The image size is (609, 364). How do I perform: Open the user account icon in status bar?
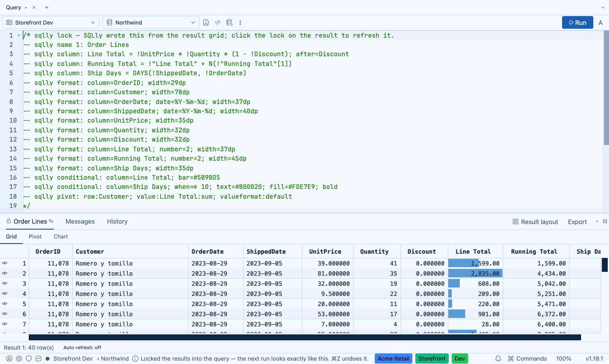point(9,359)
